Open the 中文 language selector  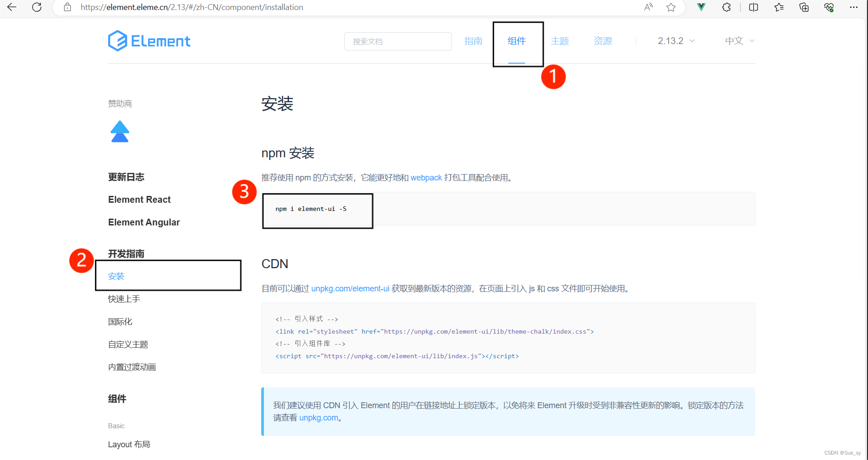tap(739, 41)
